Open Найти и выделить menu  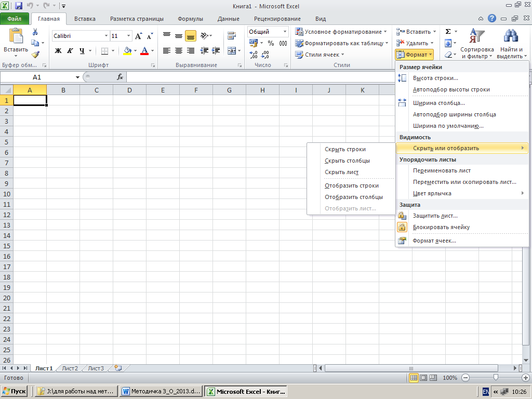[511, 44]
